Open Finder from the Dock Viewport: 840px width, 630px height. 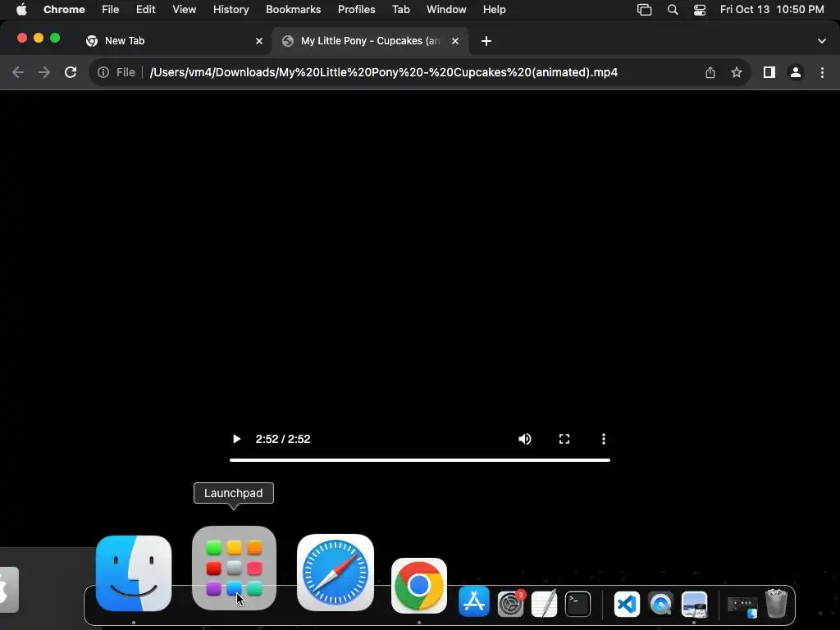pos(134,573)
